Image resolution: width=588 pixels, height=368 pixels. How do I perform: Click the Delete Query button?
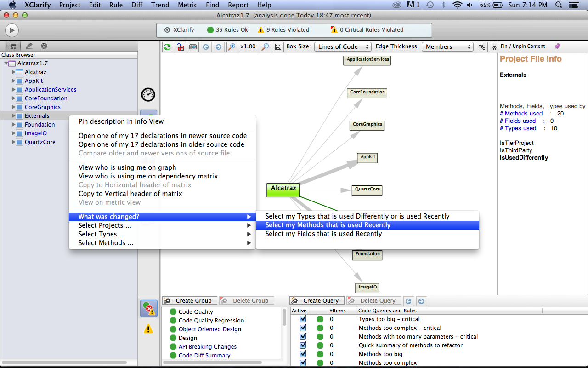pos(373,301)
